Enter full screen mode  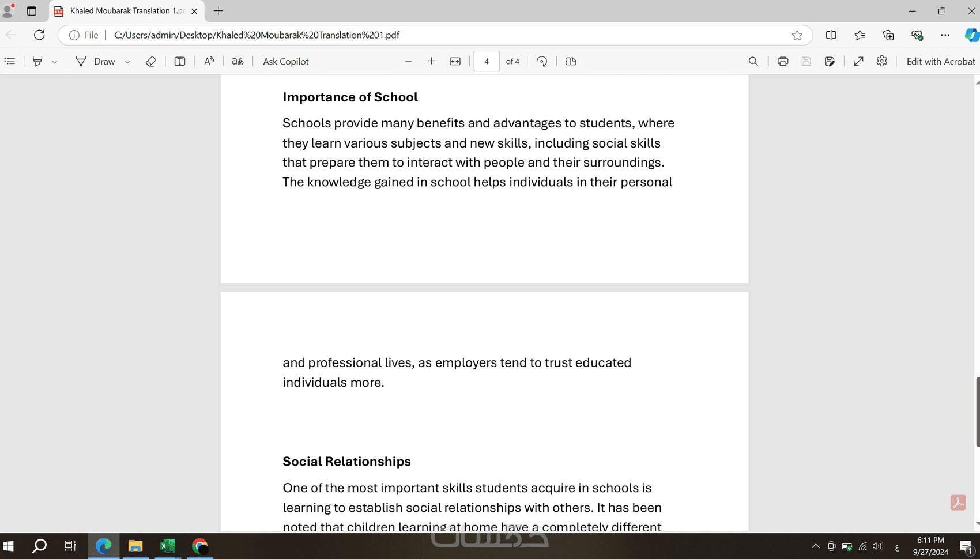(x=858, y=61)
